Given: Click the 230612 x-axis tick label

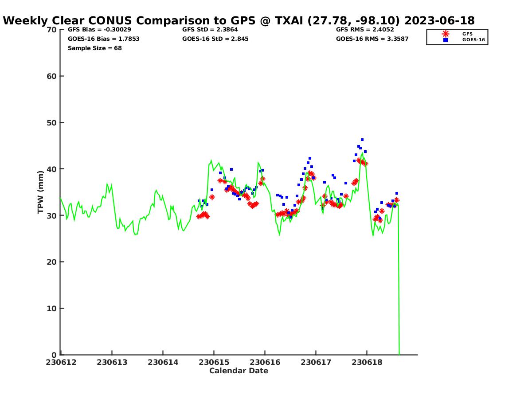Looking at the screenshot, I should click(61, 362).
